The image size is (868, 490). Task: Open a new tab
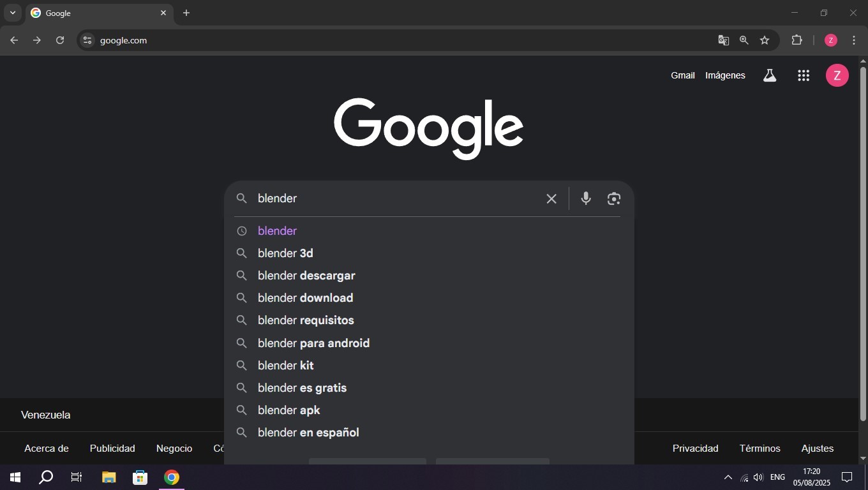(186, 13)
